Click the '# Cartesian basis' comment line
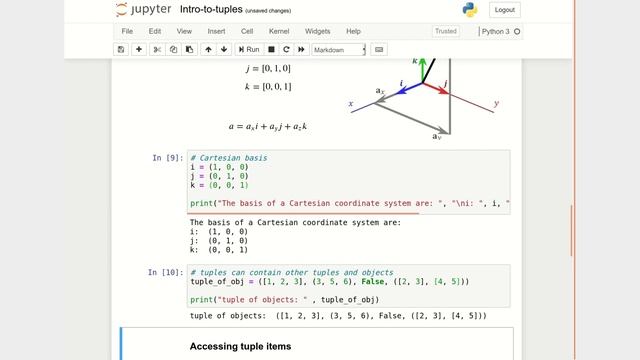 coord(229,158)
